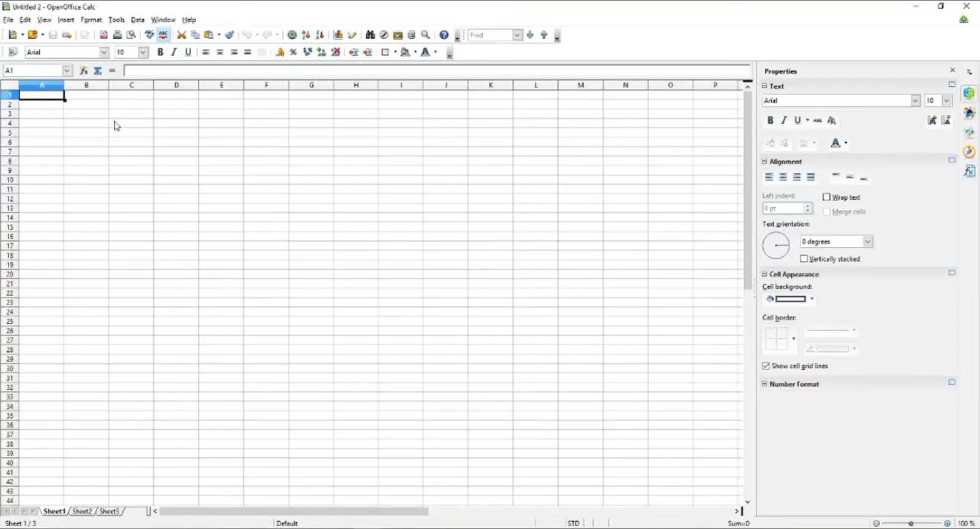Switch to the Sheet2 tab
The height and width of the screenshot is (529, 980).
82,511
